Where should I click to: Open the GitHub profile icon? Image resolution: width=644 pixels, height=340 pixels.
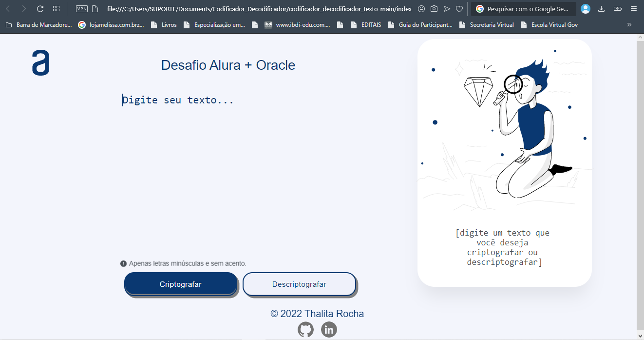tap(306, 329)
